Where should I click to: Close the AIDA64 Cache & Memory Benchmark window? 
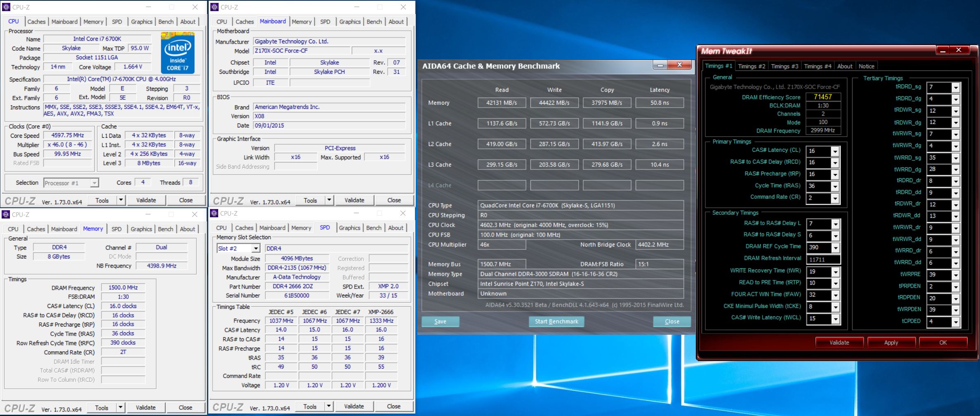point(679,65)
